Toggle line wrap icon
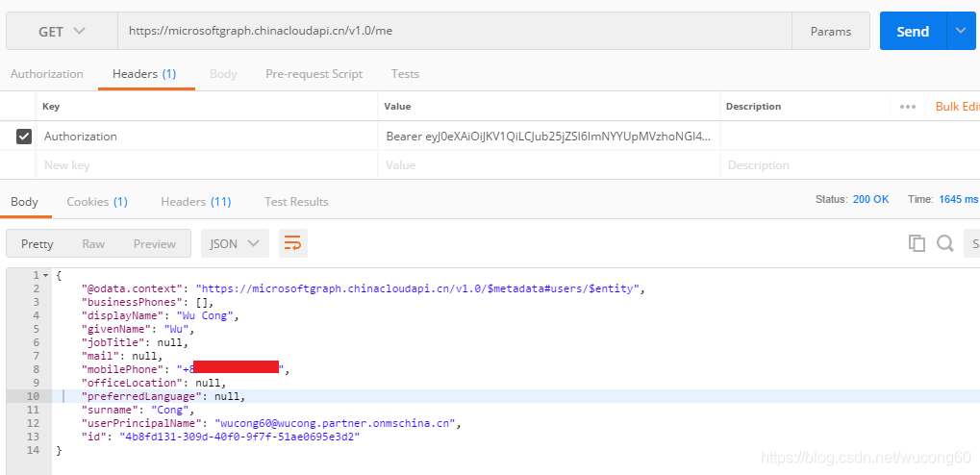980x475 pixels. click(293, 244)
